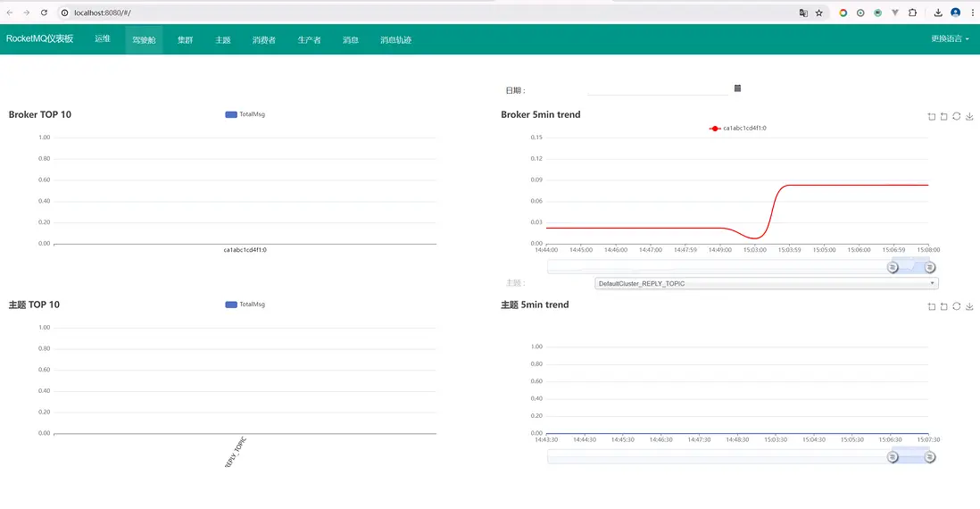Bookmark this page with the star
Screen dimensions: 980x509
pyautogui.click(x=818, y=13)
